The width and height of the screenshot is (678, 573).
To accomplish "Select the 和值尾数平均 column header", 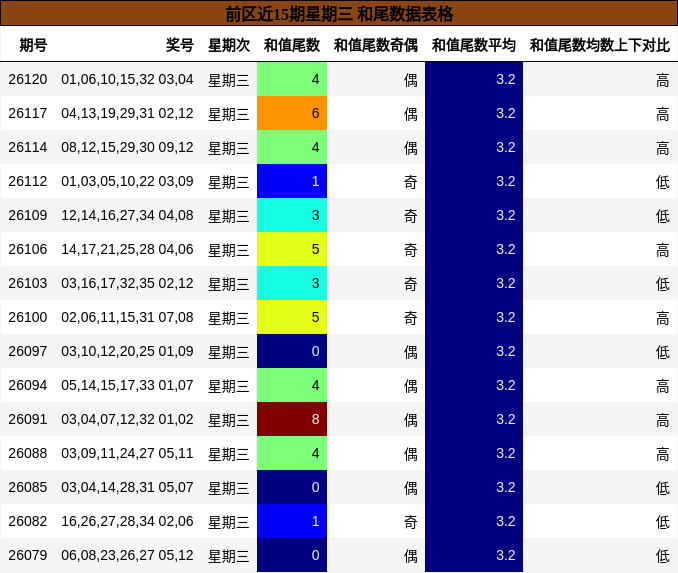I will 474,45.
